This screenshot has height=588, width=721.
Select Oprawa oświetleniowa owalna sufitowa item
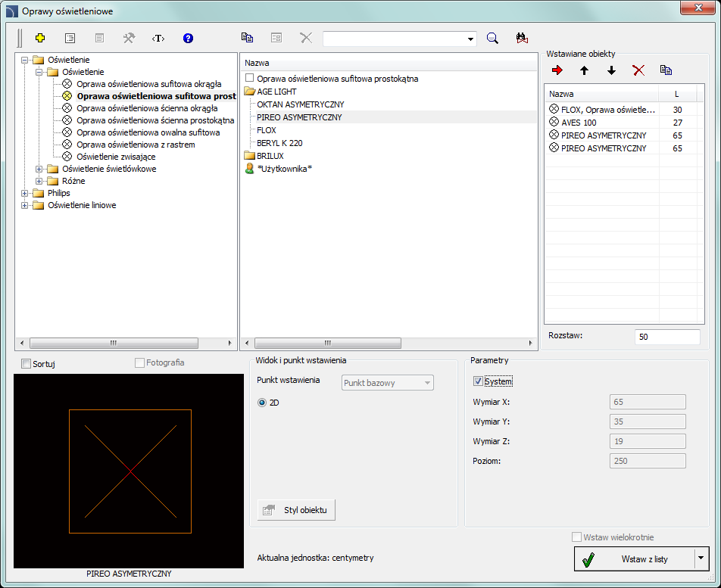[x=148, y=132]
